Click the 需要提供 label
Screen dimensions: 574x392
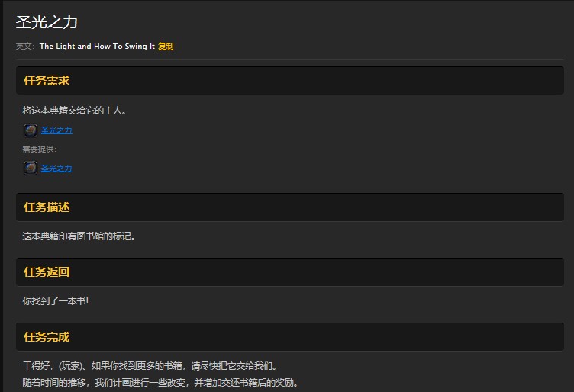click(40, 149)
